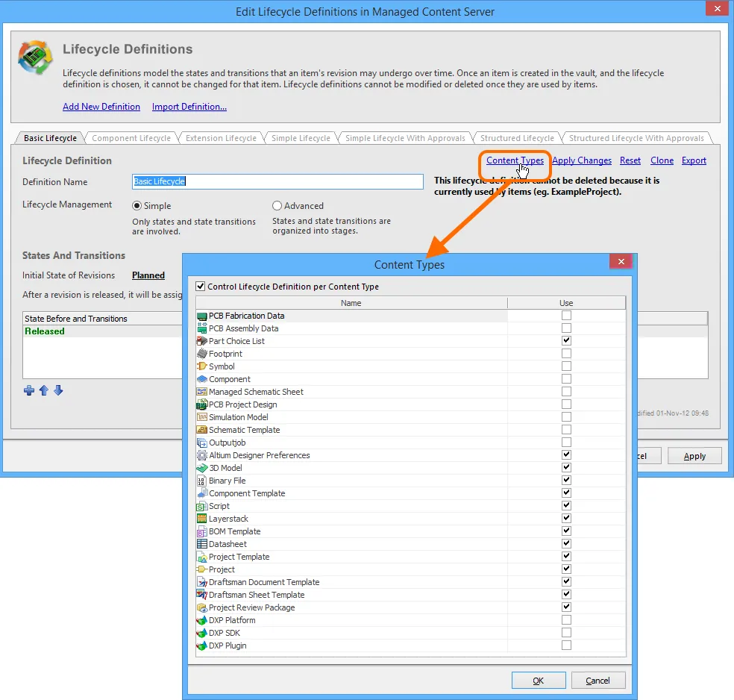Select Simple lifecycle management radio

coord(137,205)
